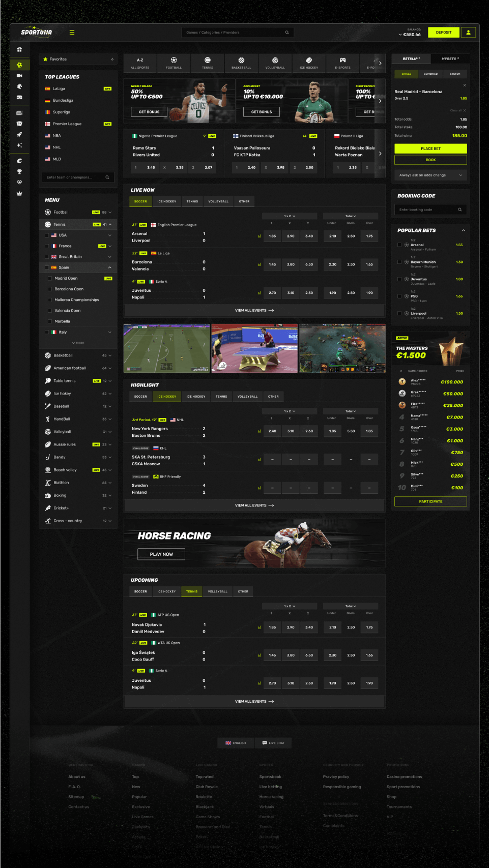
Task: Check the France tennis checkbox
Action: (x=47, y=246)
